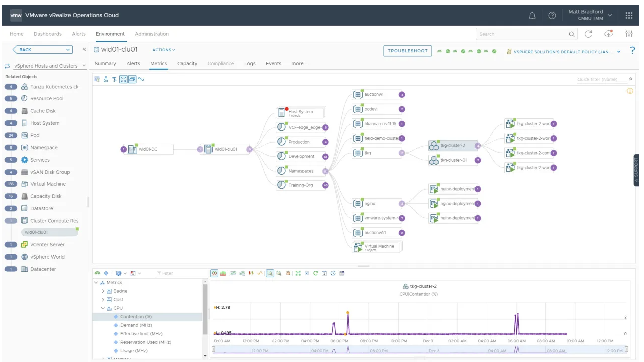644x362 pixels.
Task: Open the flag icon dropdown in metrics toolbar
Action: [135, 273]
